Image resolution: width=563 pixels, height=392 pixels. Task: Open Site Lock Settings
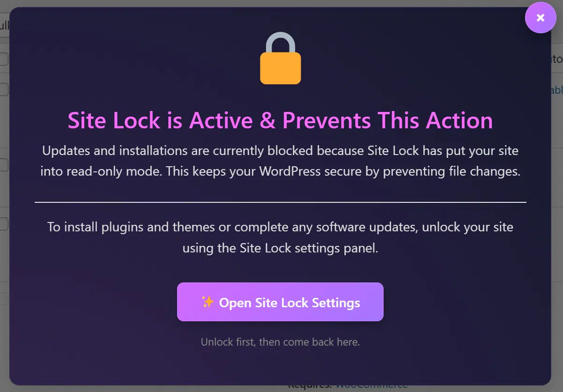[x=280, y=302]
